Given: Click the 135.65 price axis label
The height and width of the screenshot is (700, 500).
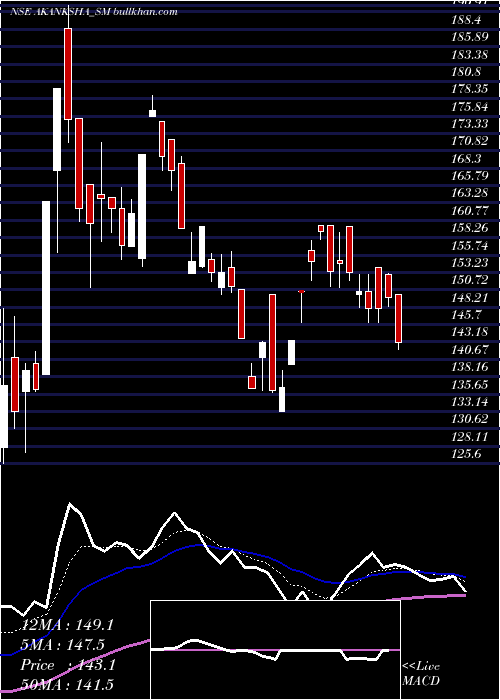Looking at the screenshot, I should tap(469, 386).
